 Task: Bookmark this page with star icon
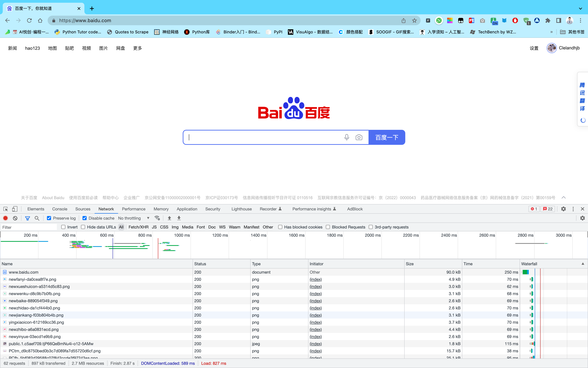tap(414, 20)
